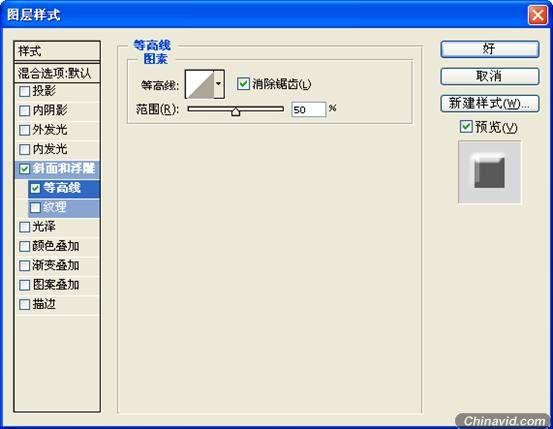Click the 取消 button

click(490, 76)
